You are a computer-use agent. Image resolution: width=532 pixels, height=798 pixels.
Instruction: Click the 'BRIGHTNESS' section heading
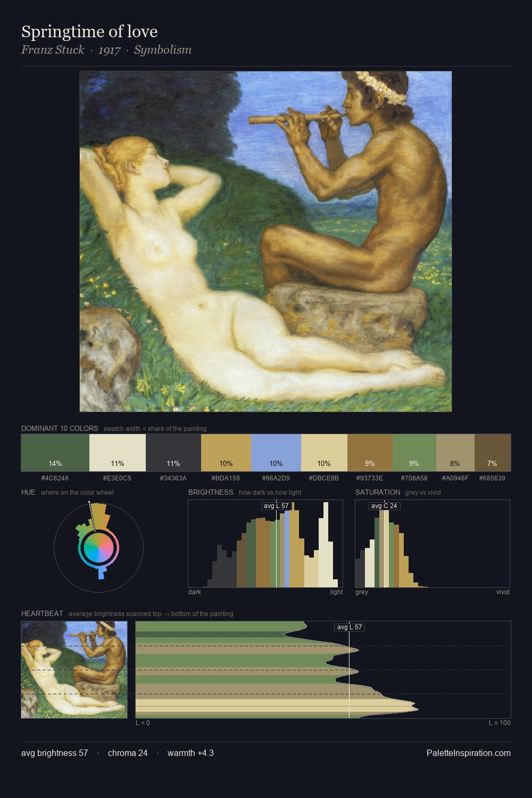(x=211, y=492)
